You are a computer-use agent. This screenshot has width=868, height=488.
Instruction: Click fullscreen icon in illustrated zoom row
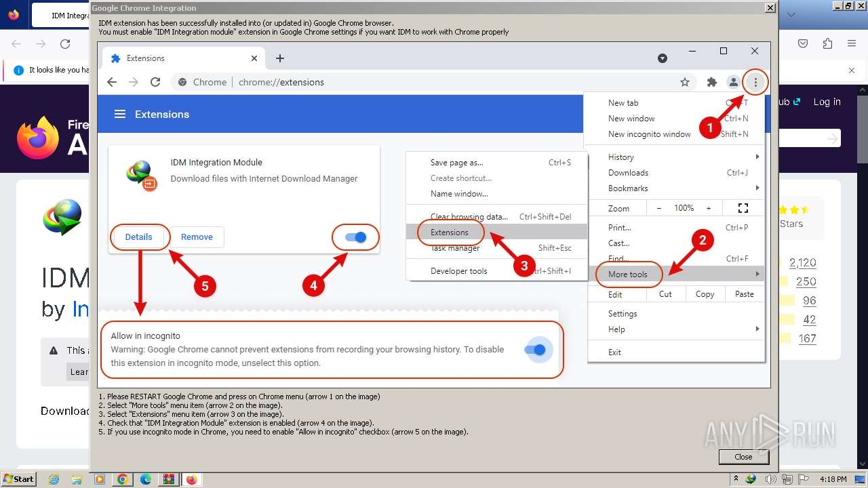tap(743, 208)
